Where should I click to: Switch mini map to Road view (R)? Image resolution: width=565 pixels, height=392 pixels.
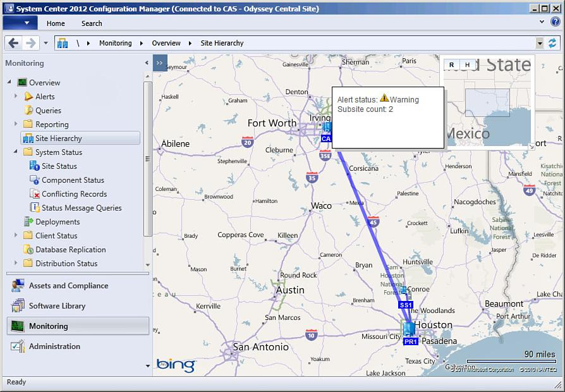(451, 65)
